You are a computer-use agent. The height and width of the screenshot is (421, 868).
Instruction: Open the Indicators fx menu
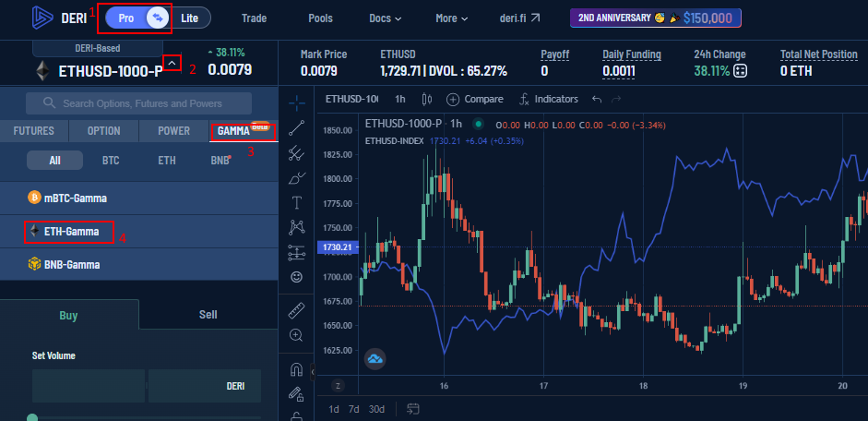(x=549, y=99)
